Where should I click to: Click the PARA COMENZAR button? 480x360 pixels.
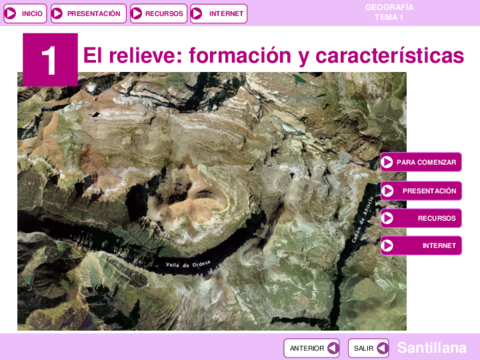pos(421,162)
